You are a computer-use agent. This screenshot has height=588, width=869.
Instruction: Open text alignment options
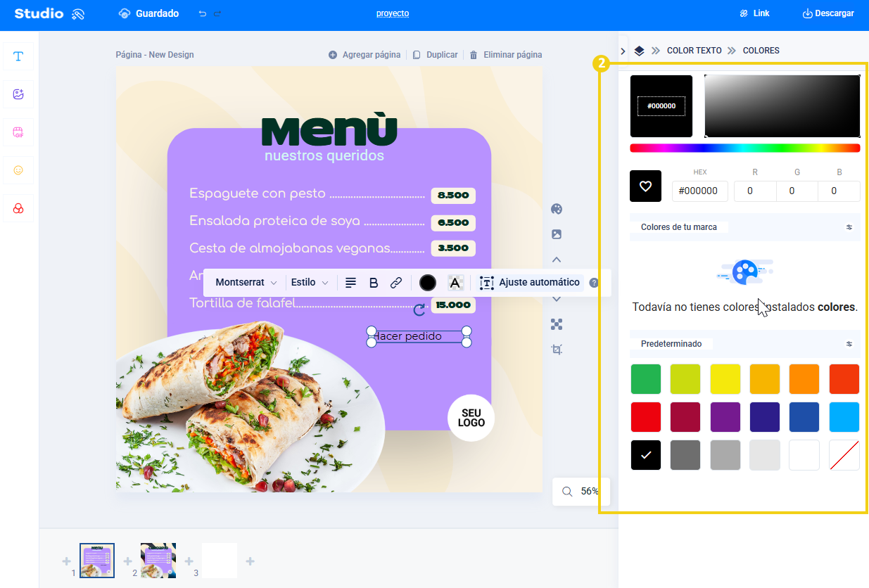(350, 283)
